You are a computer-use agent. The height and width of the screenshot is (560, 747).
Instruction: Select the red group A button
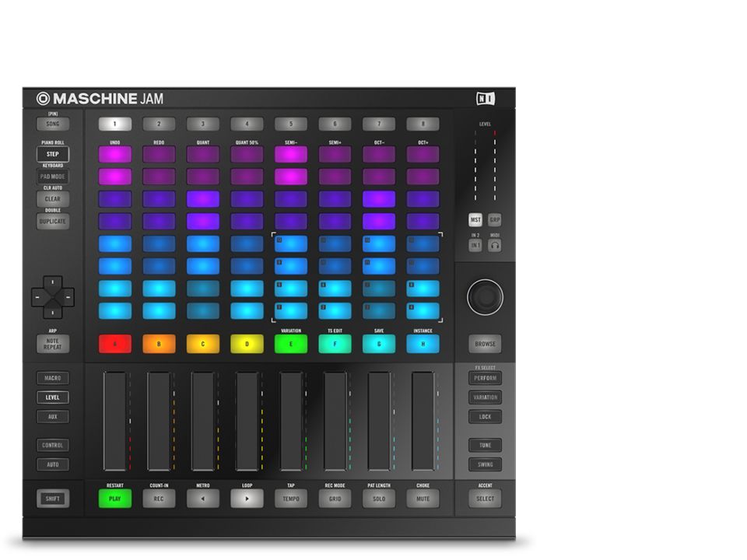[x=114, y=344]
